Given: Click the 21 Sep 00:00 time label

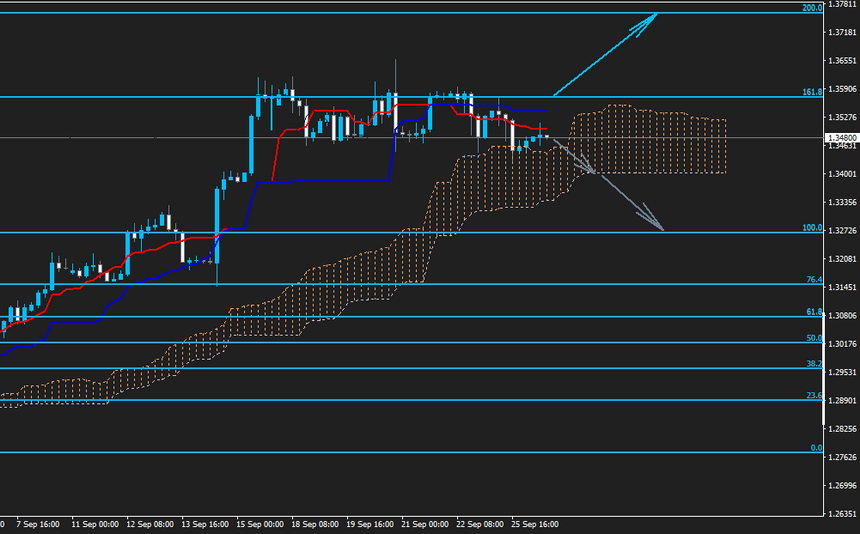Looking at the screenshot, I should tap(425, 525).
